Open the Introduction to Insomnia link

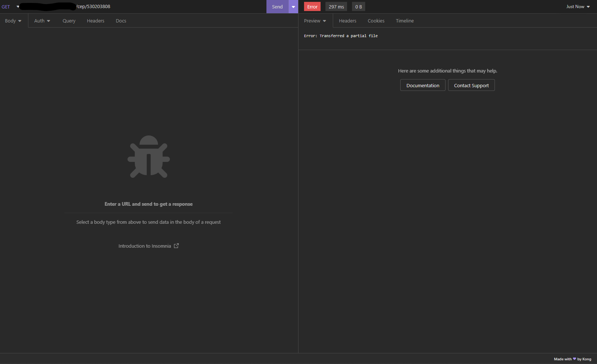coord(144,245)
